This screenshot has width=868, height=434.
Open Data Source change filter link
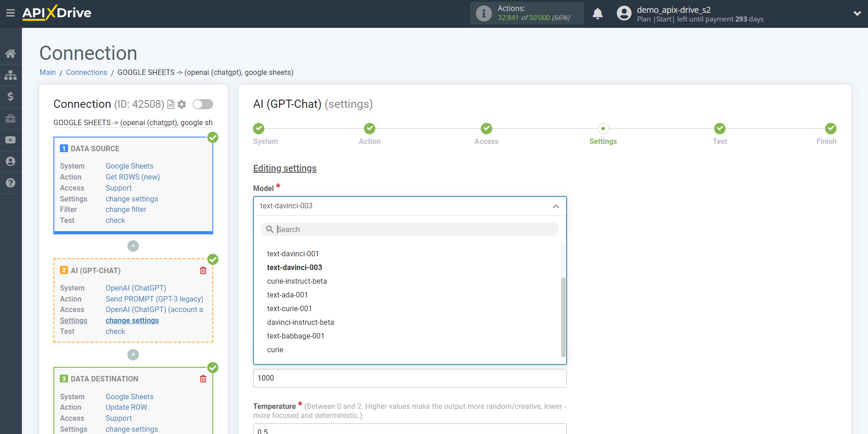click(126, 209)
